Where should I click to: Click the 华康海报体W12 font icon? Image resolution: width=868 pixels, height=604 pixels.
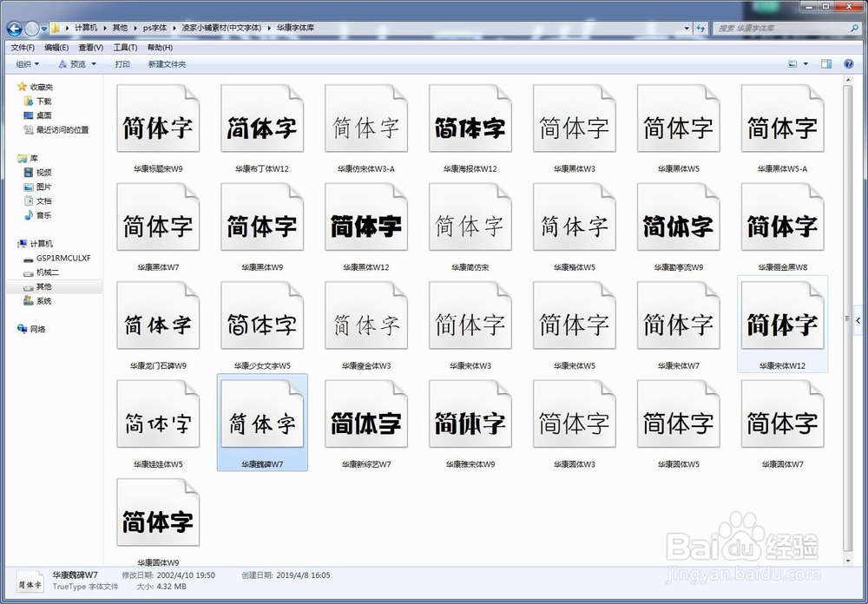coord(470,119)
